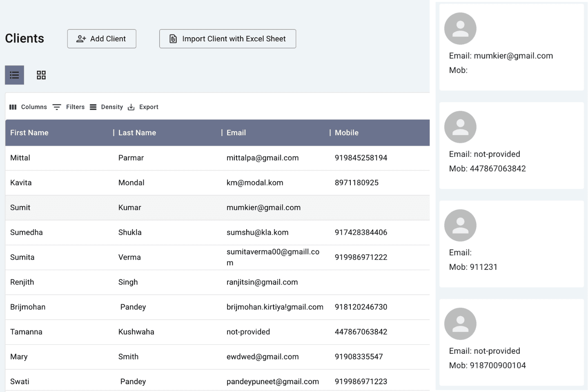Click the Mondal last name cell
Image resolution: width=588 pixels, height=392 pixels.
coord(131,183)
